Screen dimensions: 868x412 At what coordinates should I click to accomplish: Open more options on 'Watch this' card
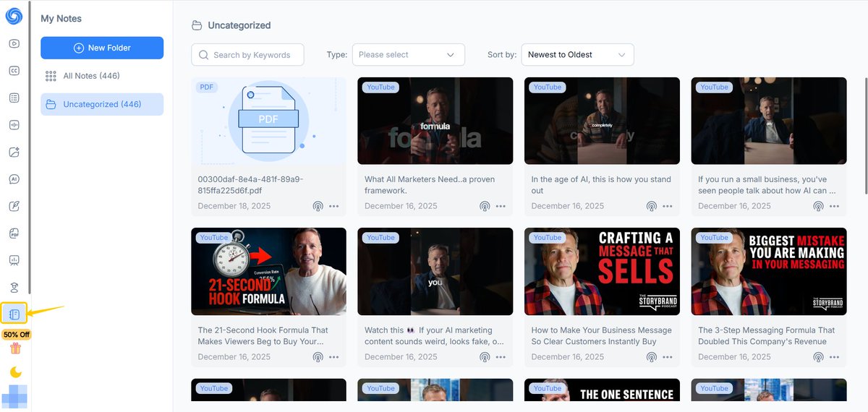click(501, 357)
